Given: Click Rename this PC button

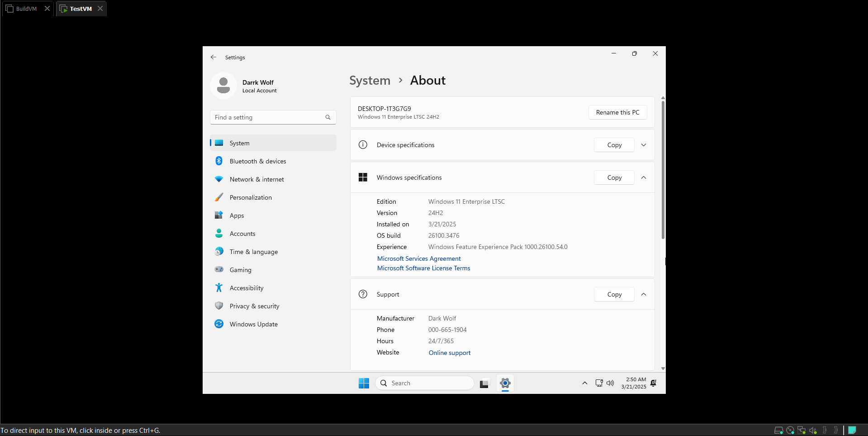Looking at the screenshot, I should pos(617,112).
